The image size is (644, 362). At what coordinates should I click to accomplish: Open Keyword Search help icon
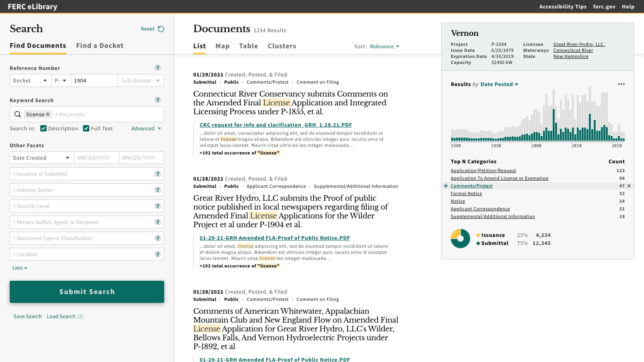(x=158, y=100)
